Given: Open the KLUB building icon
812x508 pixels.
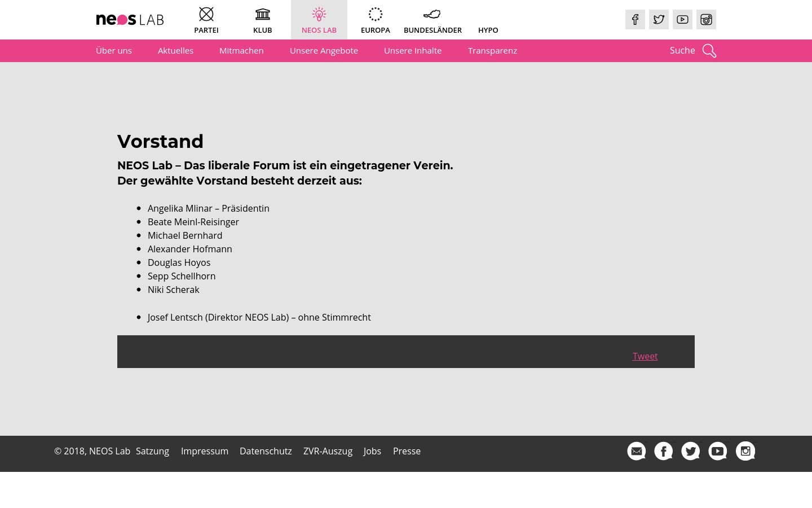Looking at the screenshot, I should [x=263, y=14].
